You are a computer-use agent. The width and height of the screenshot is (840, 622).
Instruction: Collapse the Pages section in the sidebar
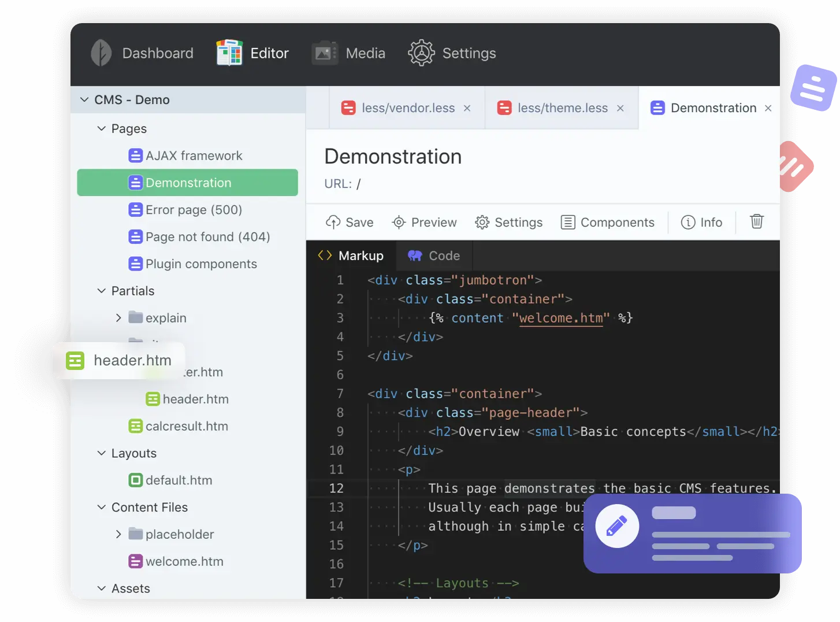click(x=101, y=128)
